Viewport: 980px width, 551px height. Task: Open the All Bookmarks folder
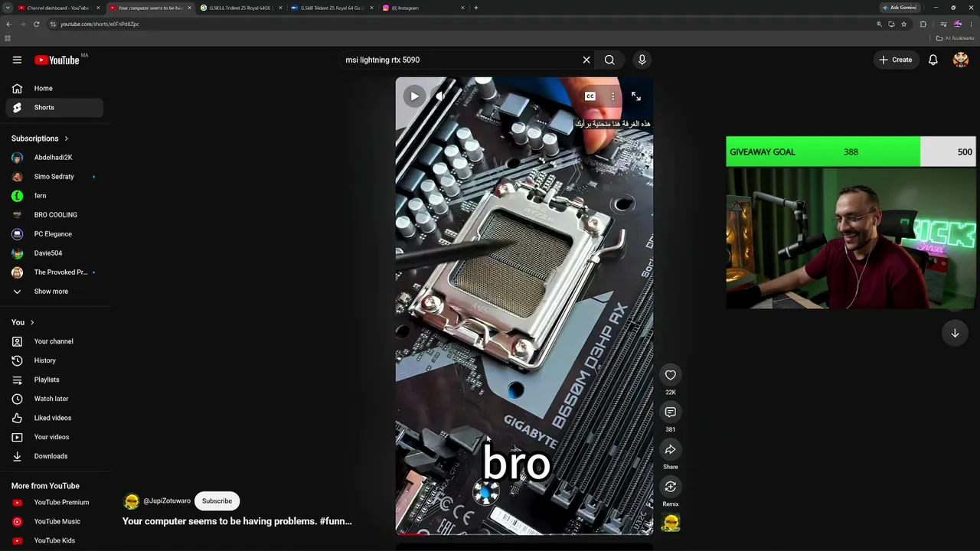pos(955,38)
